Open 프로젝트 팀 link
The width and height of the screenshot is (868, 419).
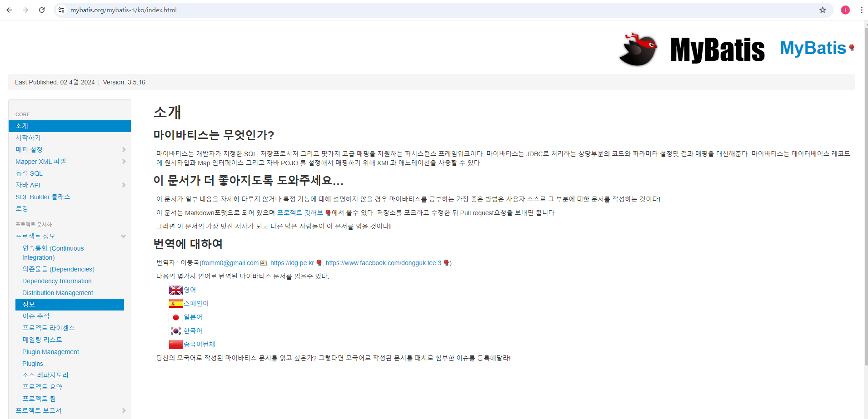coord(39,399)
